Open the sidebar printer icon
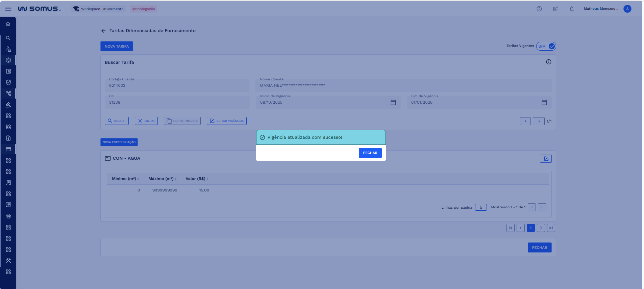 tap(8, 216)
